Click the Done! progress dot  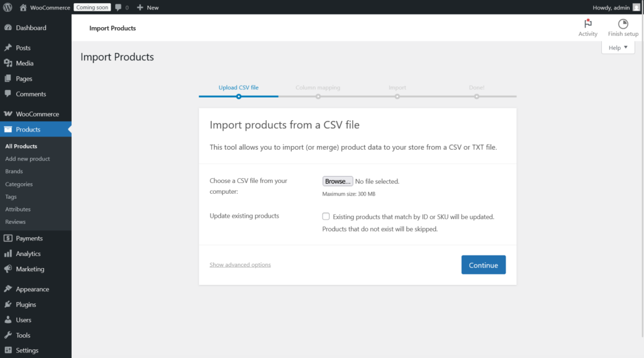(x=477, y=97)
